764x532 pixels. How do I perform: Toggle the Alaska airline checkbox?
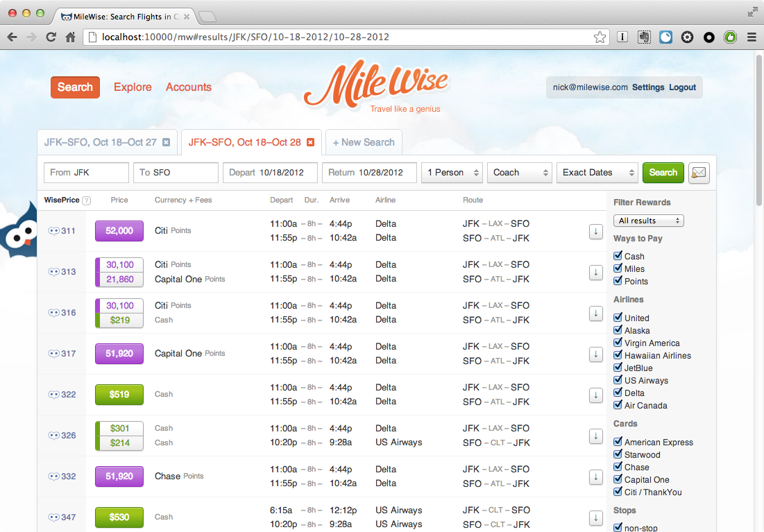pos(618,330)
